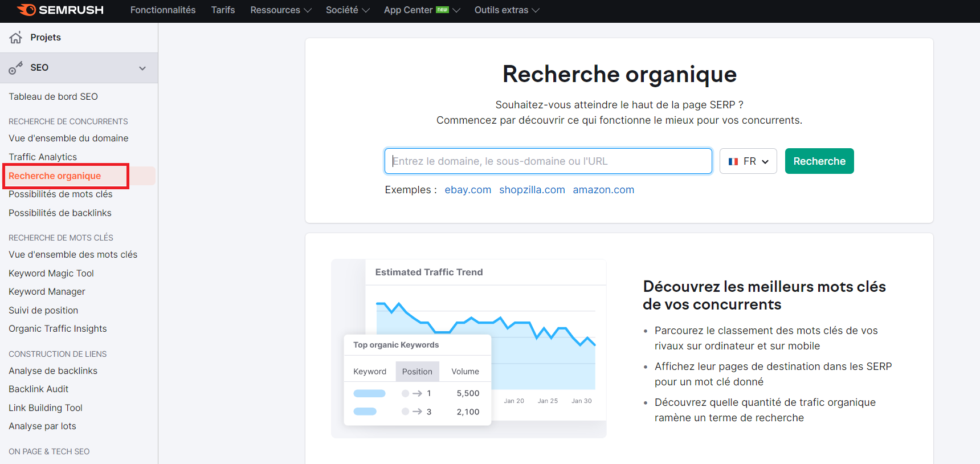Click the green Recherche button
This screenshot has height=464, width=980.
coord(819,161)
